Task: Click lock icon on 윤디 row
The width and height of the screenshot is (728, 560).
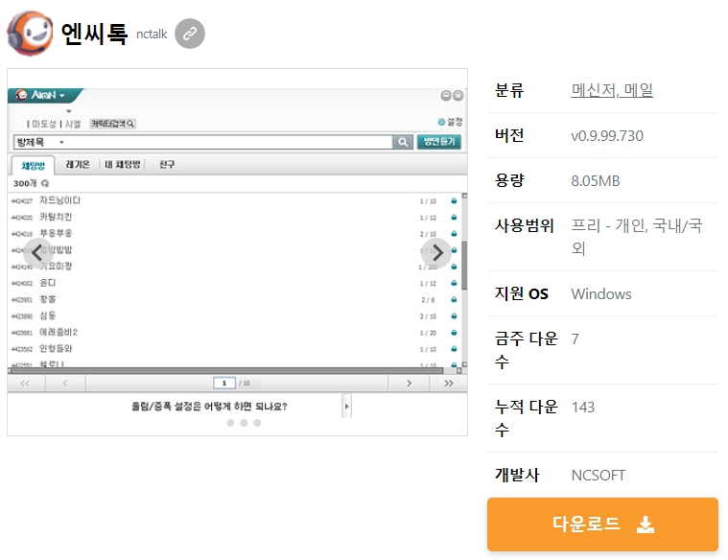Action: point(454,283)
